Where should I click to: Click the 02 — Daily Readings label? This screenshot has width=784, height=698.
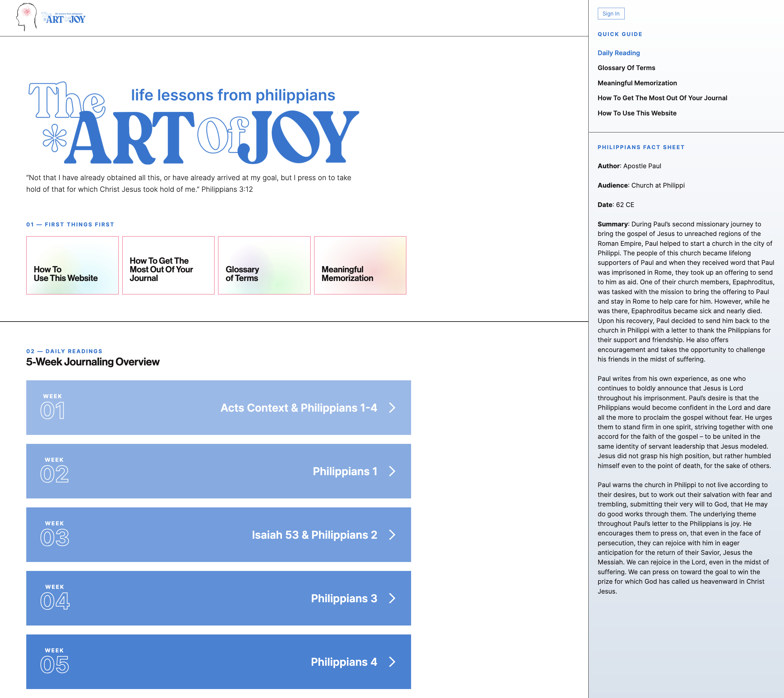coord(64,351)
